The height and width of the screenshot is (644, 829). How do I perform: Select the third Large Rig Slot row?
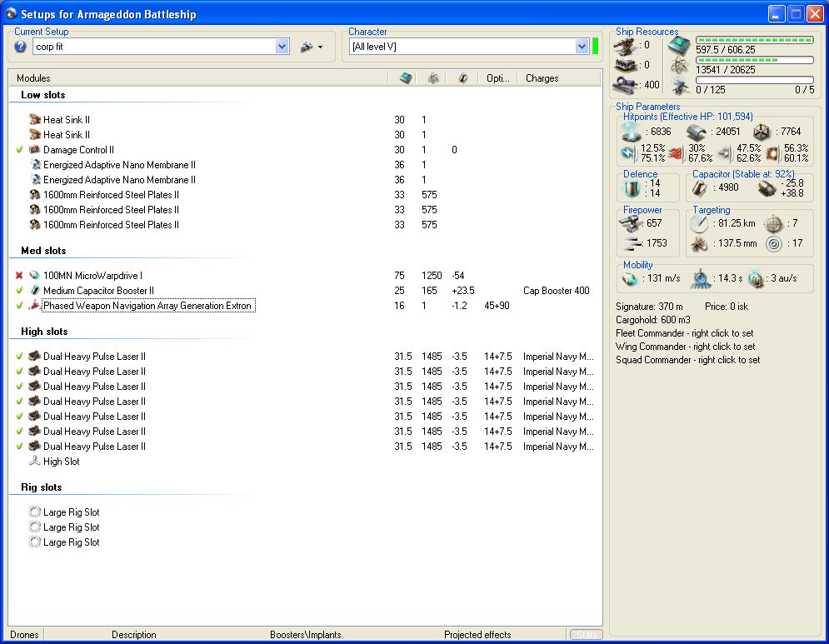click(x=71, y=542)
